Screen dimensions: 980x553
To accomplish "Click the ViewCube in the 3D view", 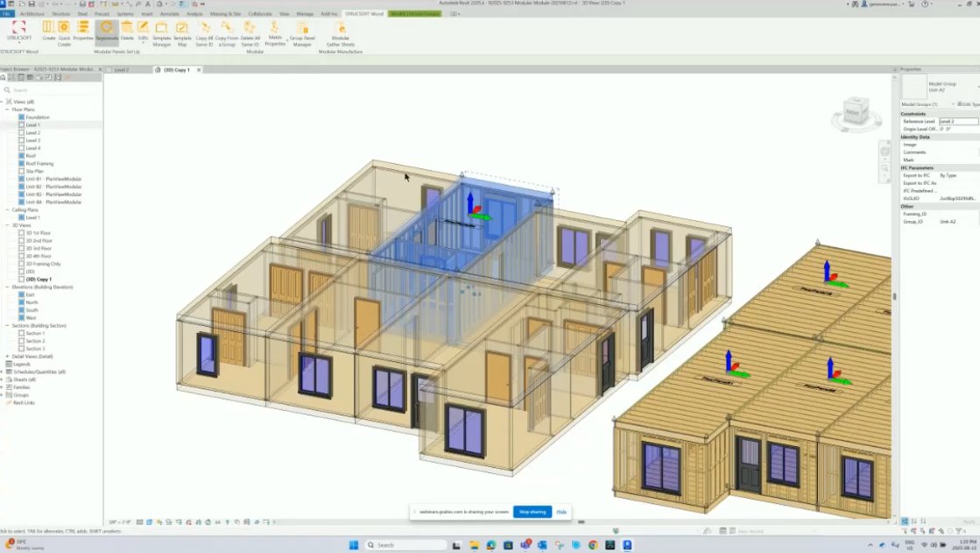I will click(x=856, y=111).
